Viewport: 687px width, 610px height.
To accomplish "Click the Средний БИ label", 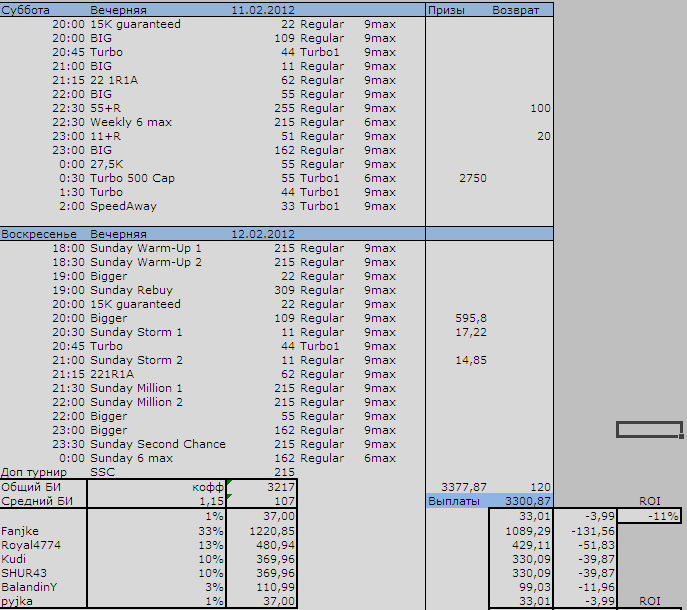I will [x=37, y=501].
